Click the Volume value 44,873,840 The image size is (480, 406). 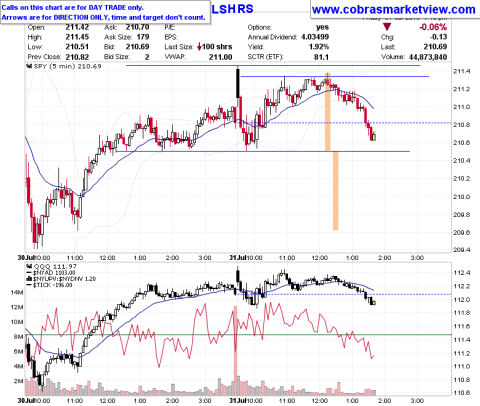point(428,57)
